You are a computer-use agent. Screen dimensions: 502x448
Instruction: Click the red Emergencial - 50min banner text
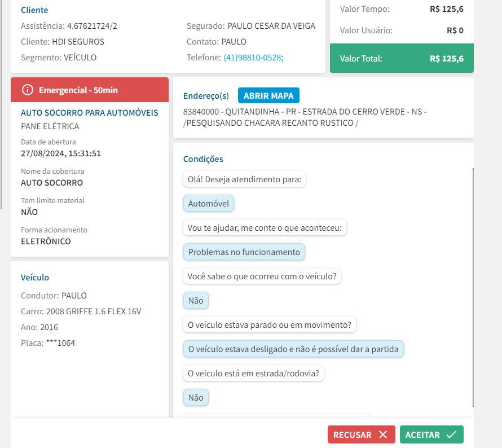tap(78, 90)
